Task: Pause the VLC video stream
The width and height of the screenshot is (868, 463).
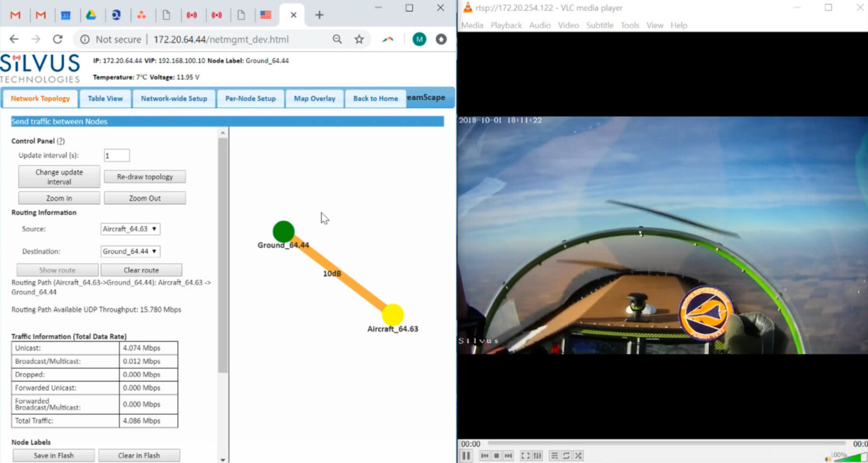Action: 466,456
